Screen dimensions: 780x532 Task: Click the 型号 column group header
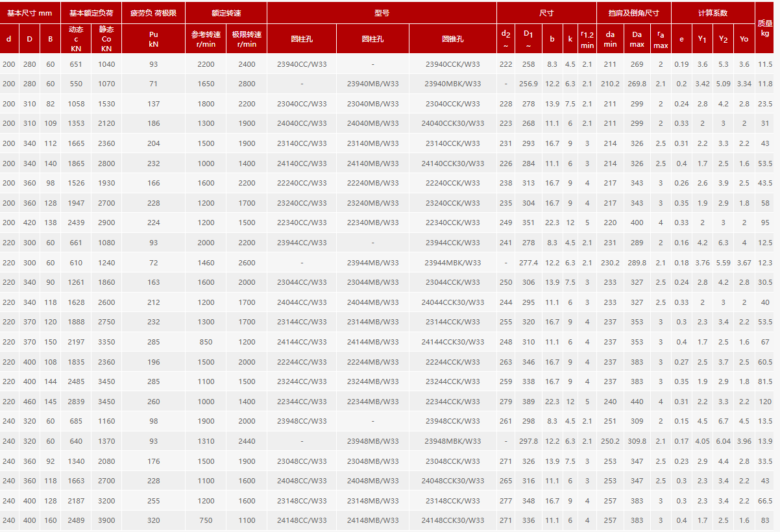point(382,12)
